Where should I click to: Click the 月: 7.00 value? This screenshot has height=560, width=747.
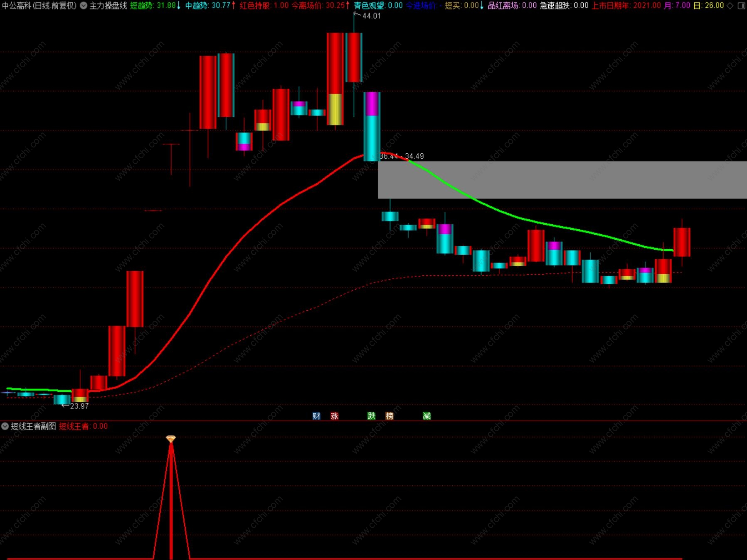coord(677,6)
